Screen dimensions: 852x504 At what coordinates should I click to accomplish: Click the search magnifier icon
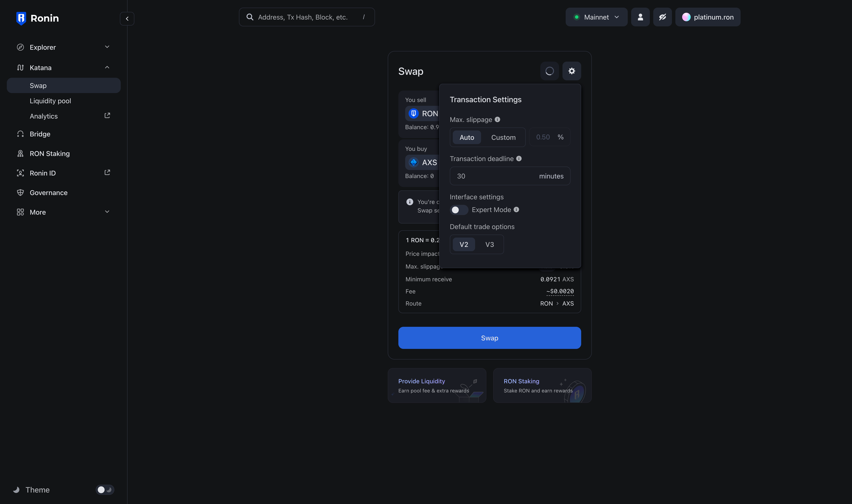click(250, 17)
